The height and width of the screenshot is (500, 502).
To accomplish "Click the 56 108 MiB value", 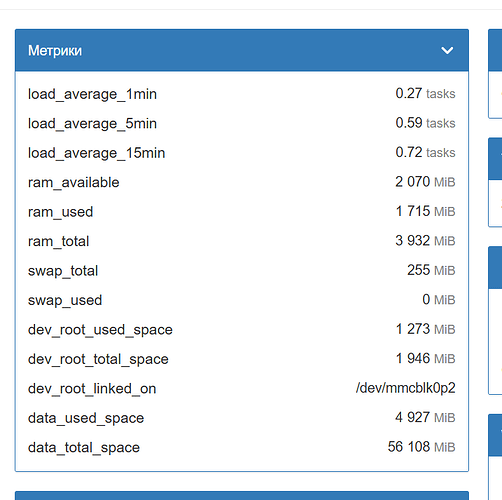I will point(421,447).
